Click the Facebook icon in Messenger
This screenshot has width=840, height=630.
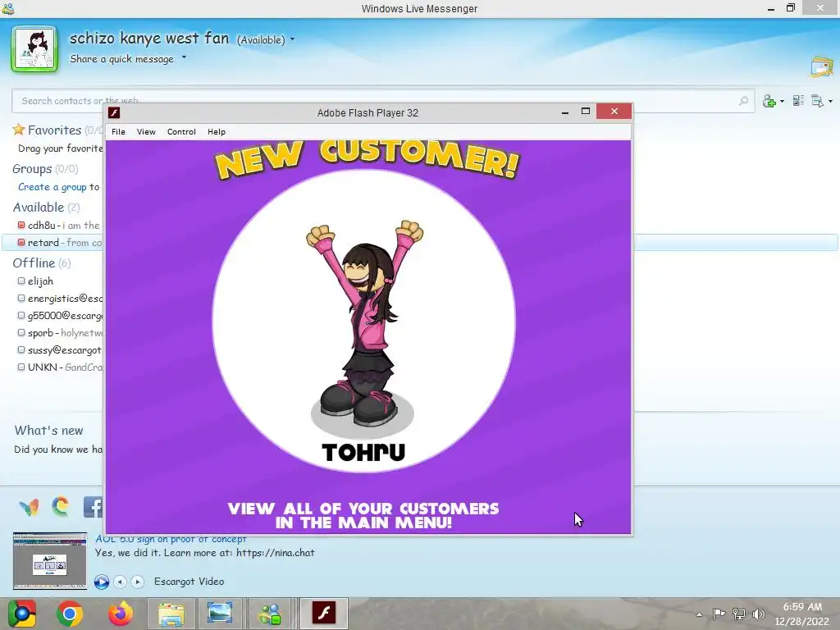click(93, 506)
